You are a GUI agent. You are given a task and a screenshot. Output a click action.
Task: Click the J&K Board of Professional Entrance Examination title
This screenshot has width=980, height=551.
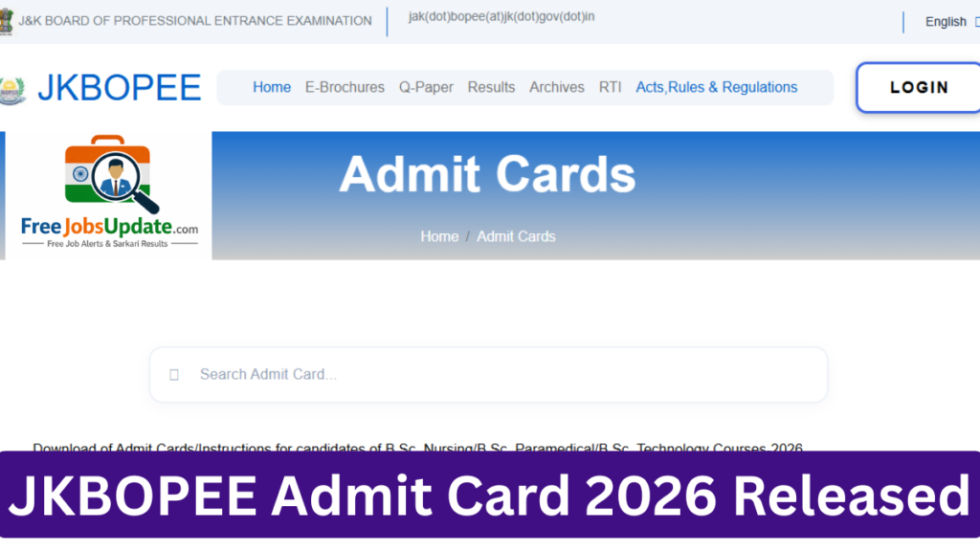195,21
